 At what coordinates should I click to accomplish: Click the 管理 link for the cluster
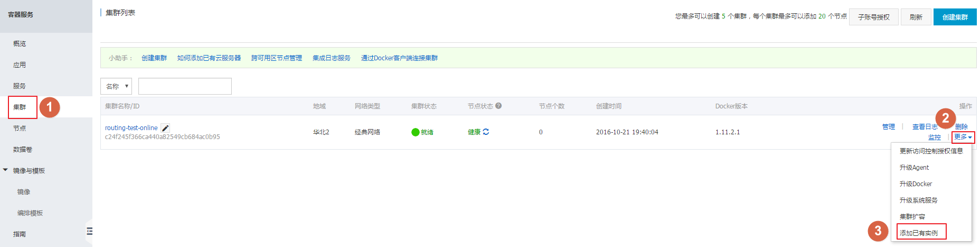(x=889, y=126)
